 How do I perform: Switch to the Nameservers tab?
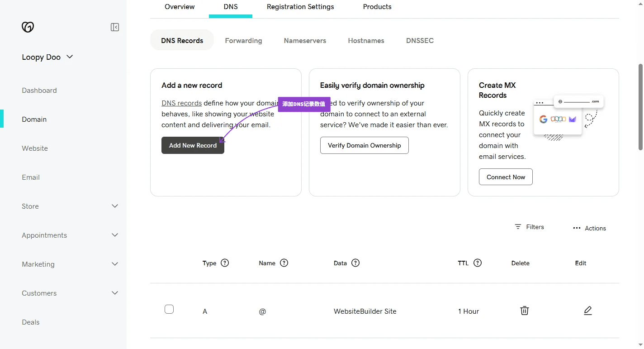[x=305, y=41]
